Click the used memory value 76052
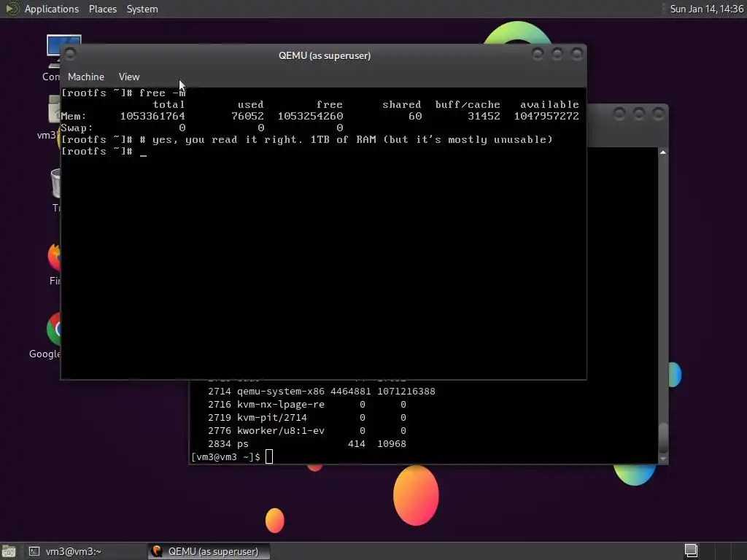 click(x=247, y=116)
